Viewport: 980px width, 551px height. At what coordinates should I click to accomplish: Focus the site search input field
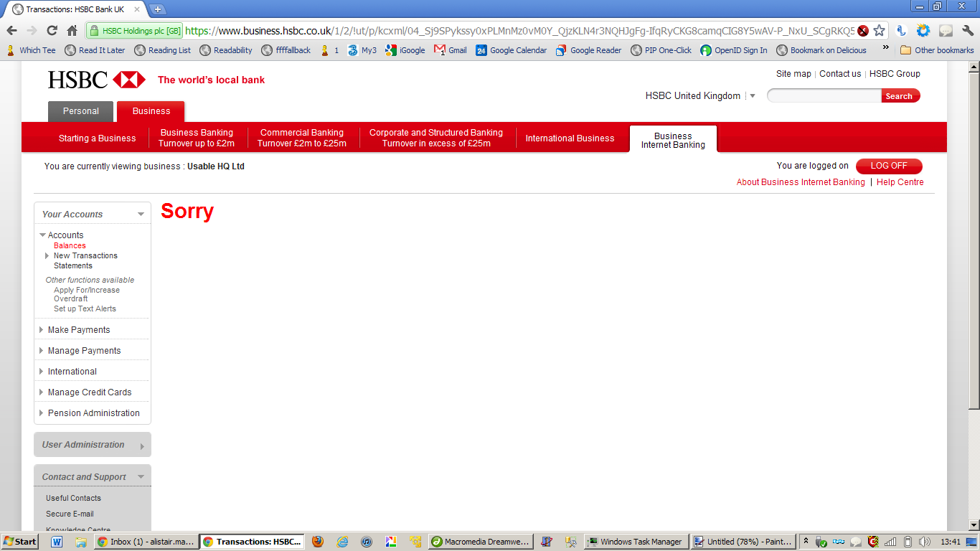coord(824,96)
